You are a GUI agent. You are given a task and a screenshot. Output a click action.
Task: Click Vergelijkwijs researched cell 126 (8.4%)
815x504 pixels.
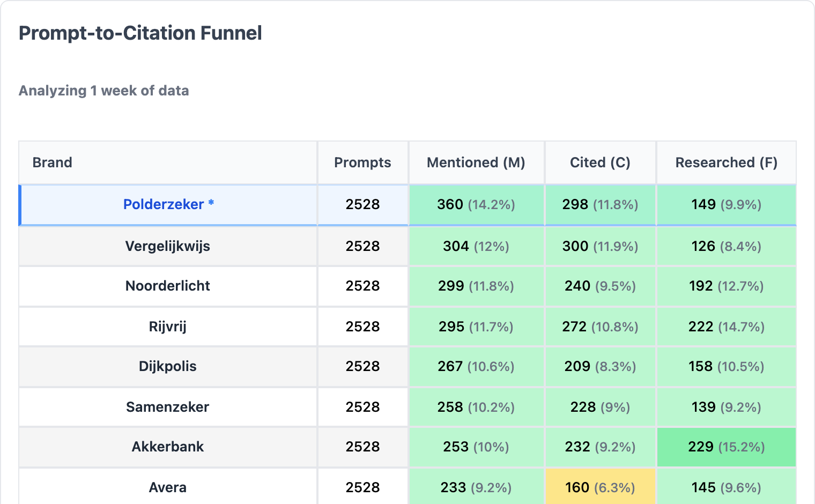click(x=727, y=246)
